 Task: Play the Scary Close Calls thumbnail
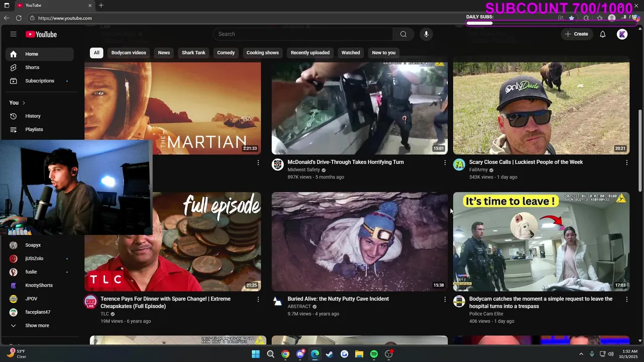541,108
